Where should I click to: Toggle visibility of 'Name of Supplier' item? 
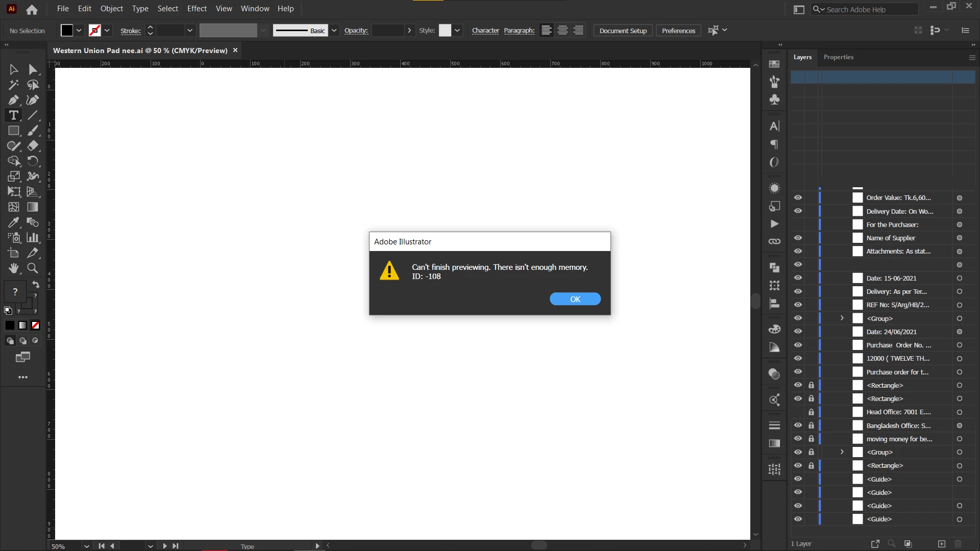point(798,238)
